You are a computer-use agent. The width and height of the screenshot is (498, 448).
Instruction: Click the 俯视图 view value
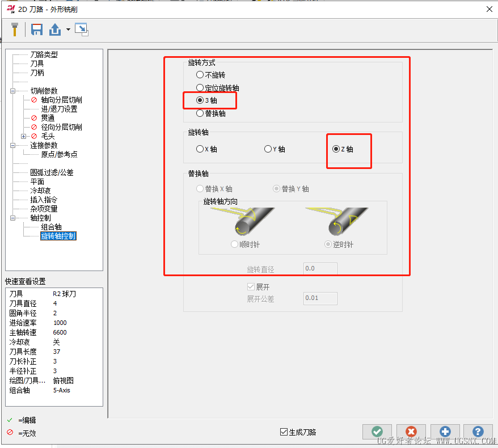click(63, 381)
